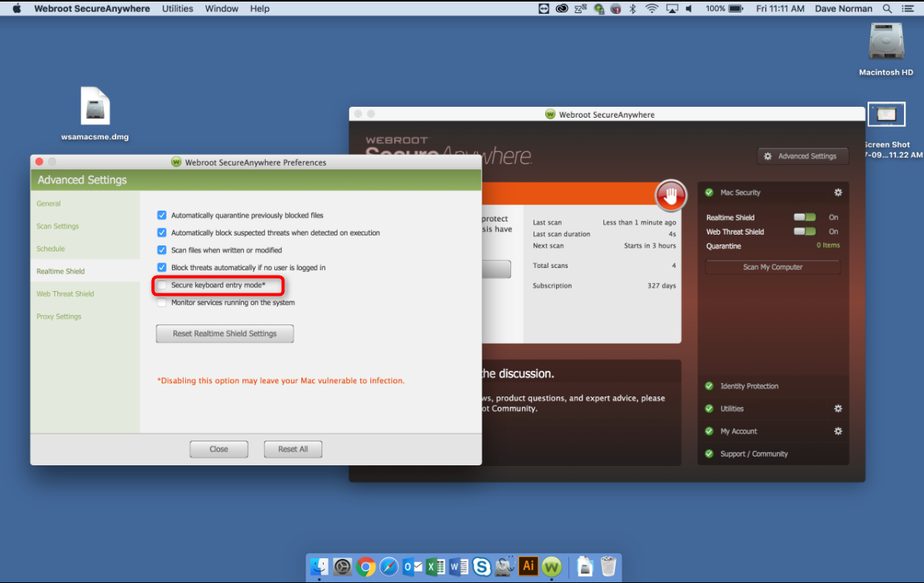Uncheck Automatically block suspected threats on execution
Image resolution: width=924 pixels, height=583 pixels.
[x=161, y=232]
